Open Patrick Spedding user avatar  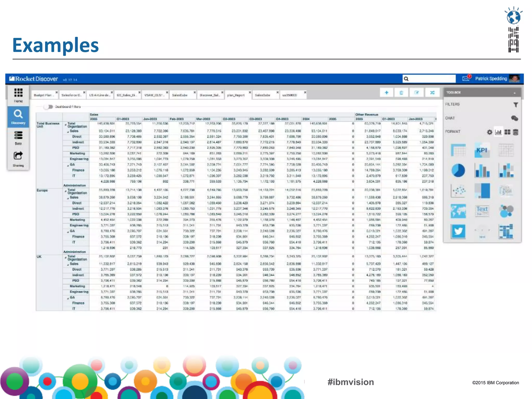tap(514, 78)
